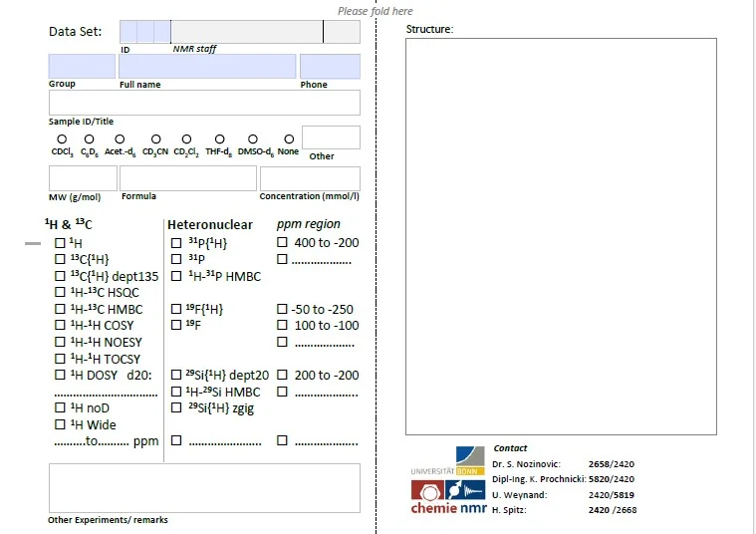Image resolution: width=756 pixels, height=534 pixels.
Task: Check the 400 to -200 ppm region
Action: (x=282, y=242)
